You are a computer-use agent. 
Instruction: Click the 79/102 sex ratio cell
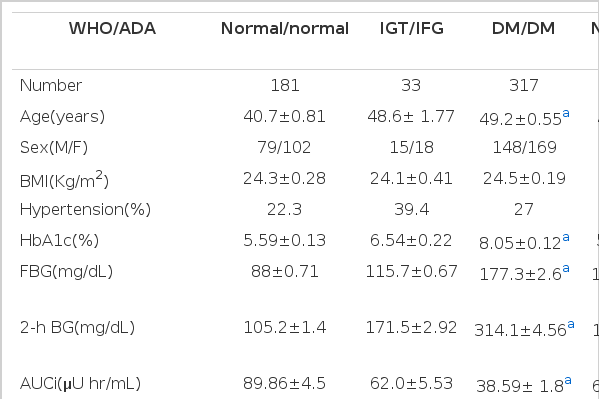tap(284, 148)
